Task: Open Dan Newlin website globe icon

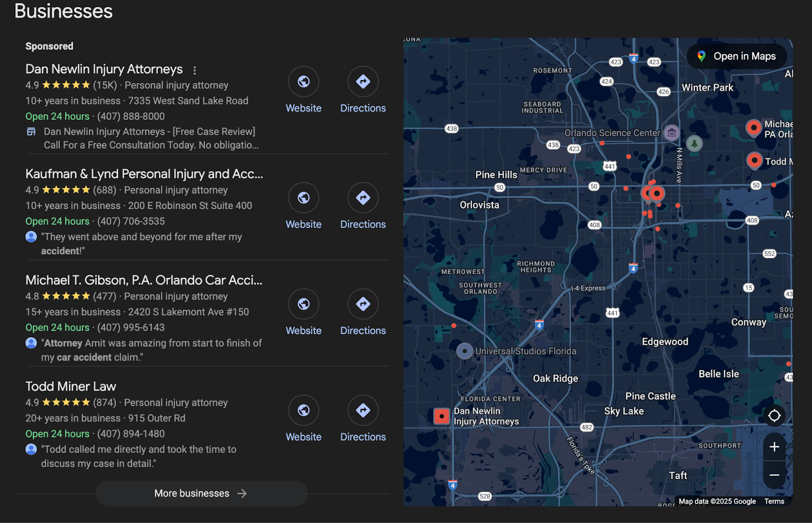Action: 303,82
